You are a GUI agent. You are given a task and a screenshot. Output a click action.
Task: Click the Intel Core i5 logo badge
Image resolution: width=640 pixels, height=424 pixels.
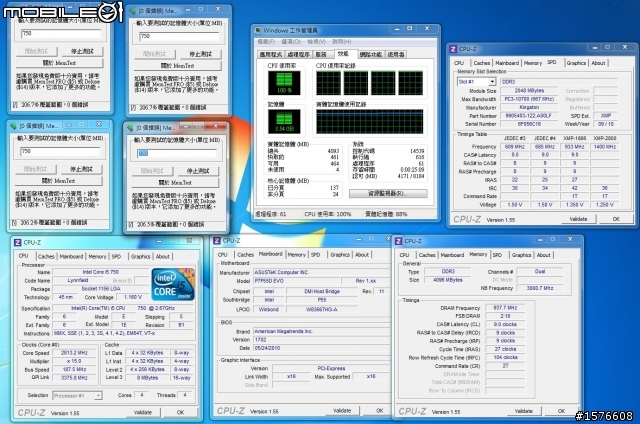click(173, 284)
